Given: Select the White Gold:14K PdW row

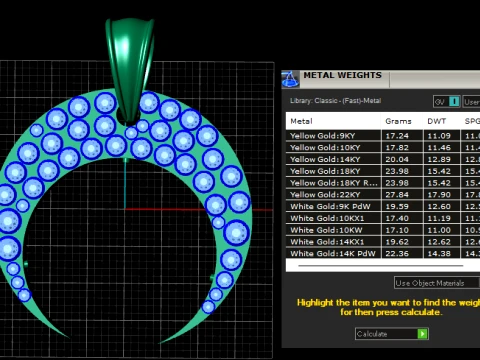Looking at the screenshot, I should click(383, 253).
